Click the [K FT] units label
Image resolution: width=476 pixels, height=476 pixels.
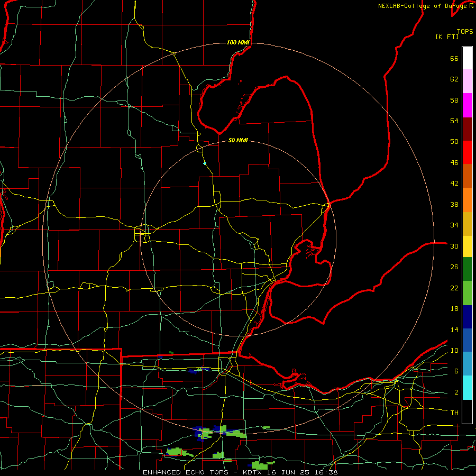click(x=447, y=36)
